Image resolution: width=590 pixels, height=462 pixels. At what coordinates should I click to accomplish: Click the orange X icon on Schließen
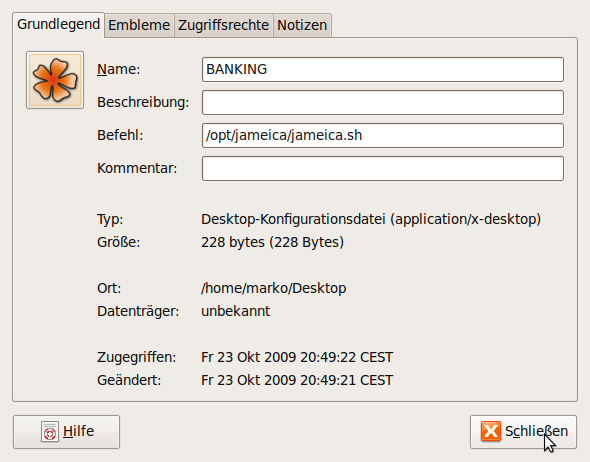[491, 431]
